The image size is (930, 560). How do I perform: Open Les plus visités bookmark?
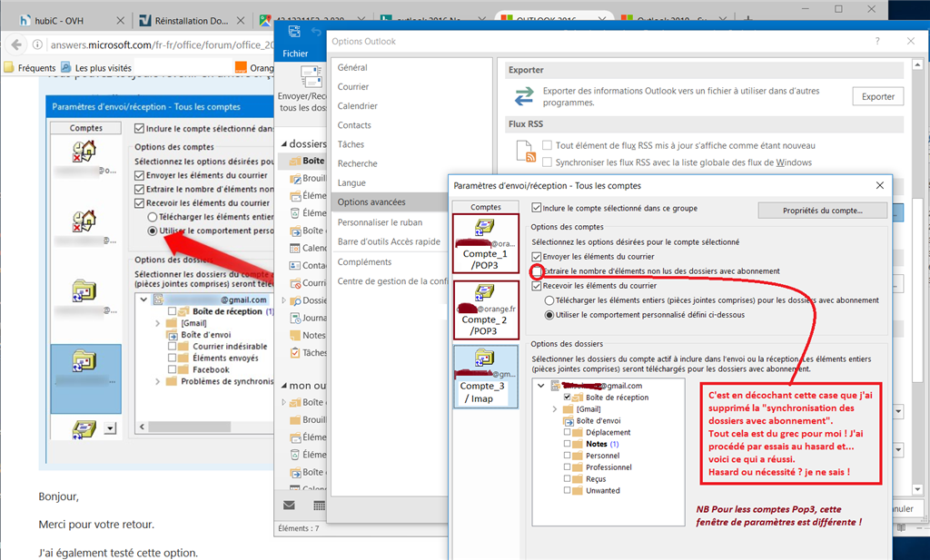tap(96, 67)
